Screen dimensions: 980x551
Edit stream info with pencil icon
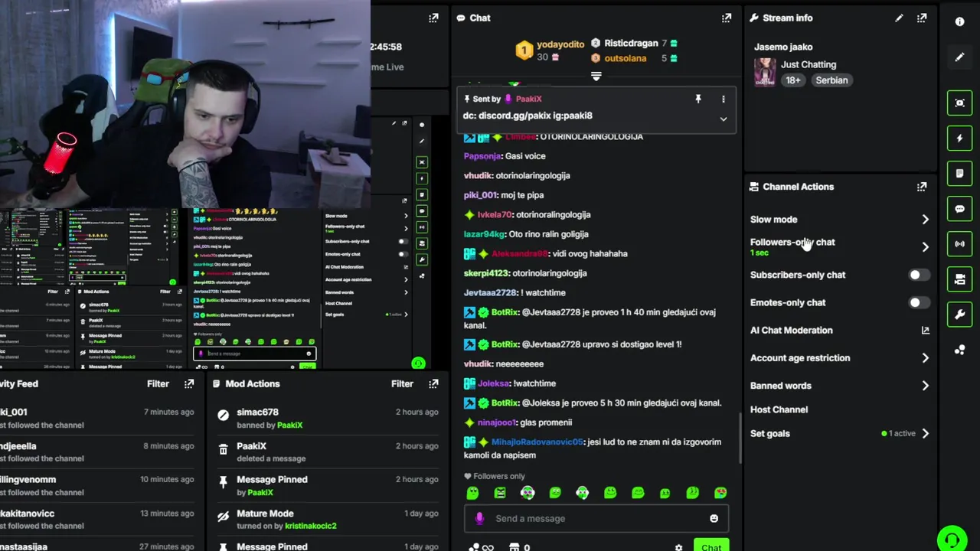pyautogui.click(x=899, y=18)
